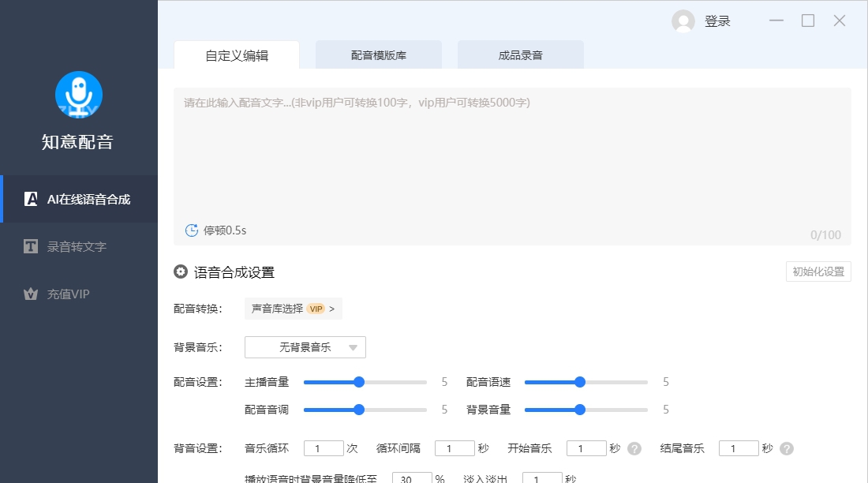The height and width of the screenshot is (483, 868).
Task: Click the 停顿0.5s pause insertion icon
Action: (x=191, y=229)
